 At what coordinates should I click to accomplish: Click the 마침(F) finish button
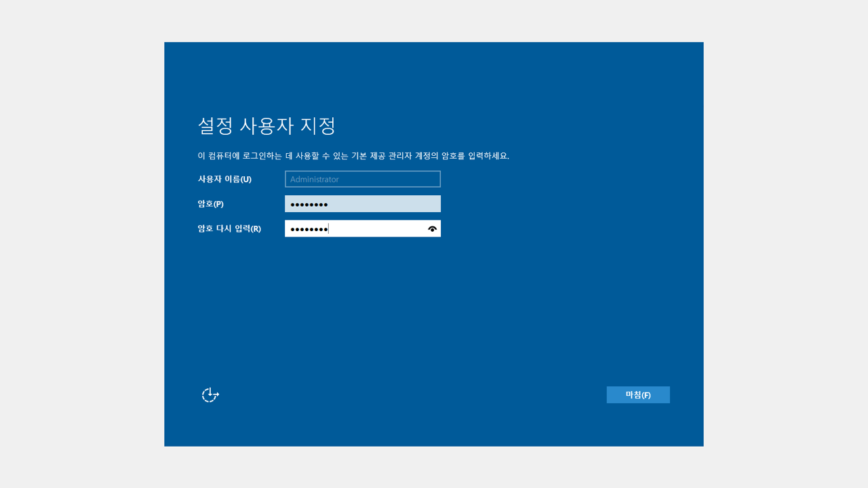tap(638, 395)
